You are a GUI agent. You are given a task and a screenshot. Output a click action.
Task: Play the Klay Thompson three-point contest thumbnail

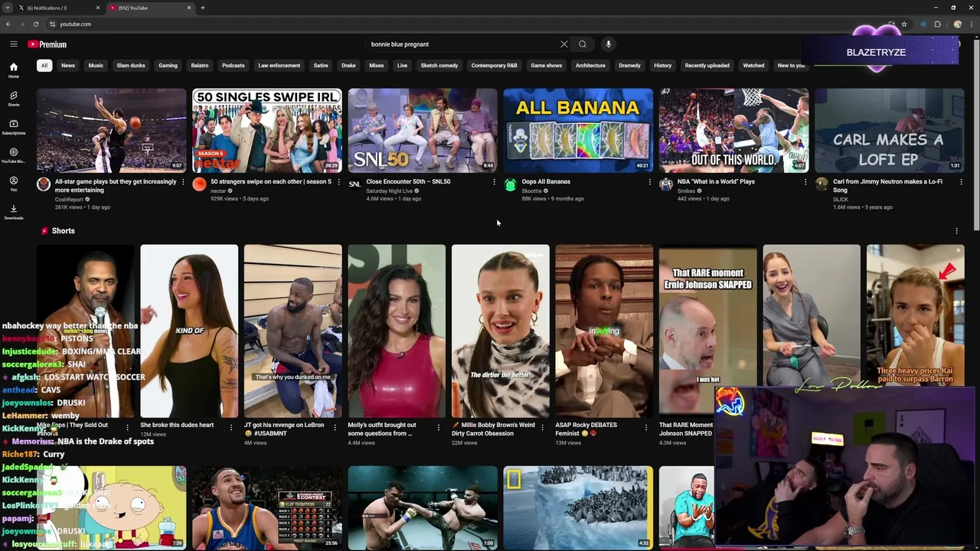(267, 507)
